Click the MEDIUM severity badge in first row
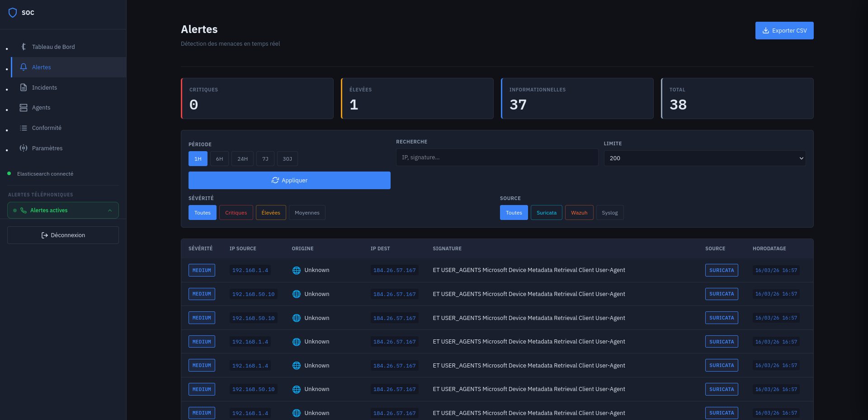 202,270
